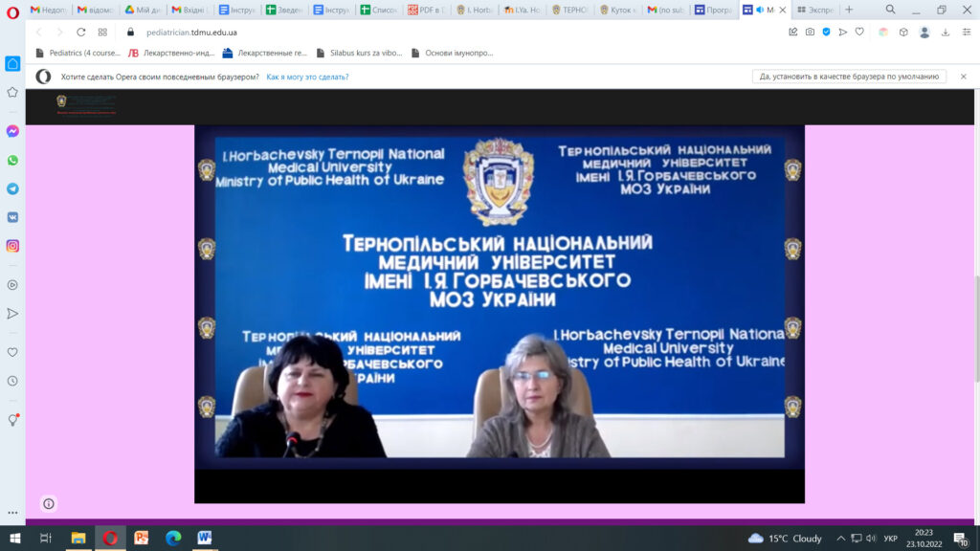The width and height of the screenshot is (980, 551).
Task: Open the УКР keyboard language switcher
Action: (890, 539)
